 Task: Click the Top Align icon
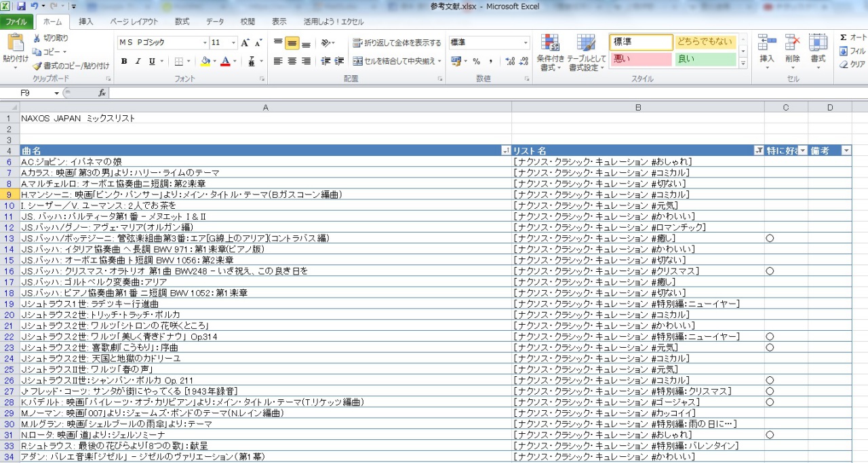coord(278,43)
